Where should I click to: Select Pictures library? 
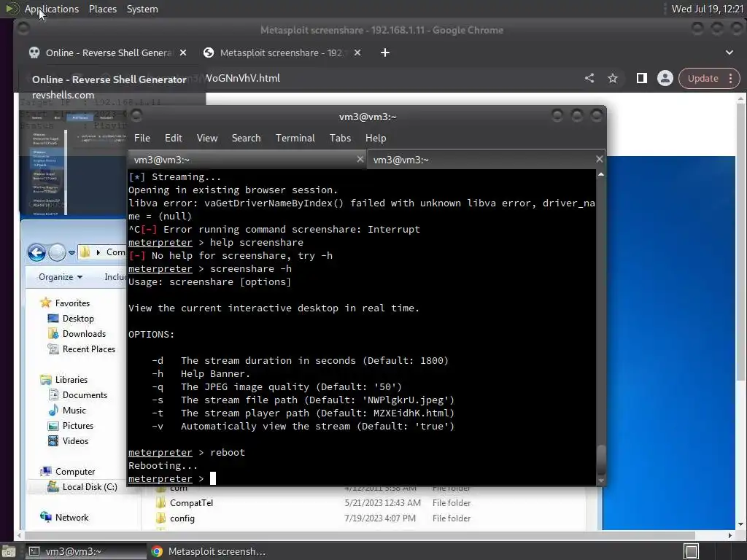pyautogui.click(x=71, y=426)
